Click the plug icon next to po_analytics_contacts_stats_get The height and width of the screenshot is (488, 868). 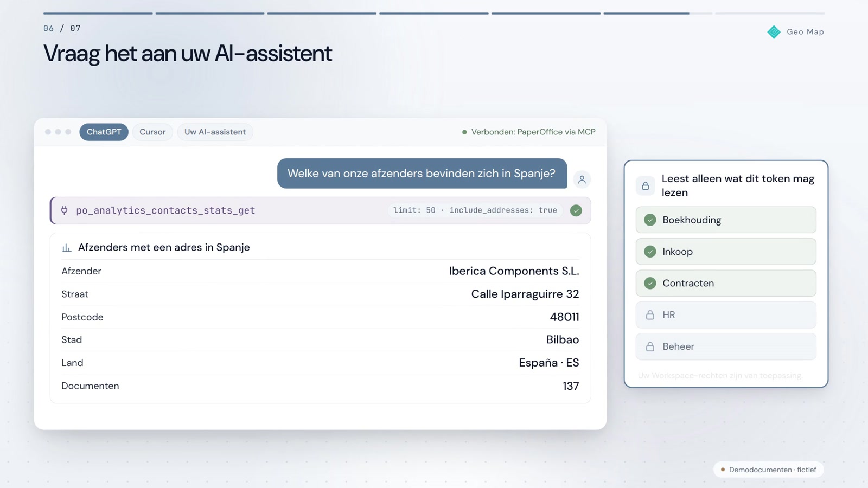pos(65,210)
